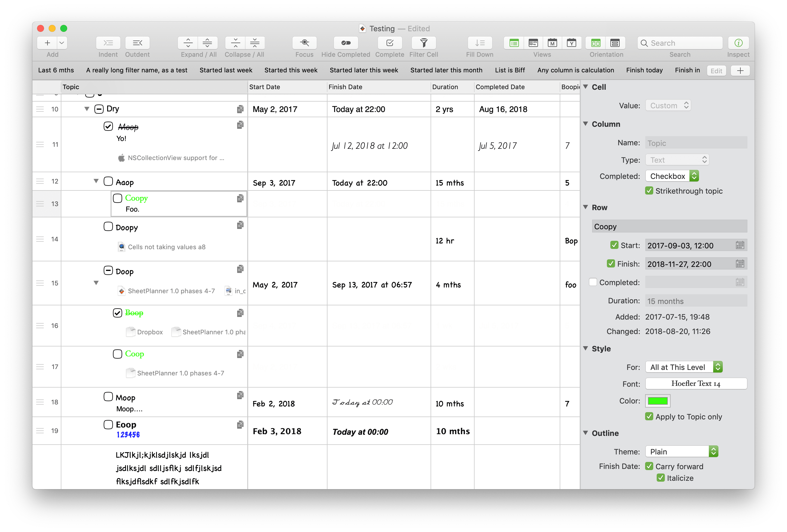
Task: Click inside the Search field
Action: (x=680, y=43)
